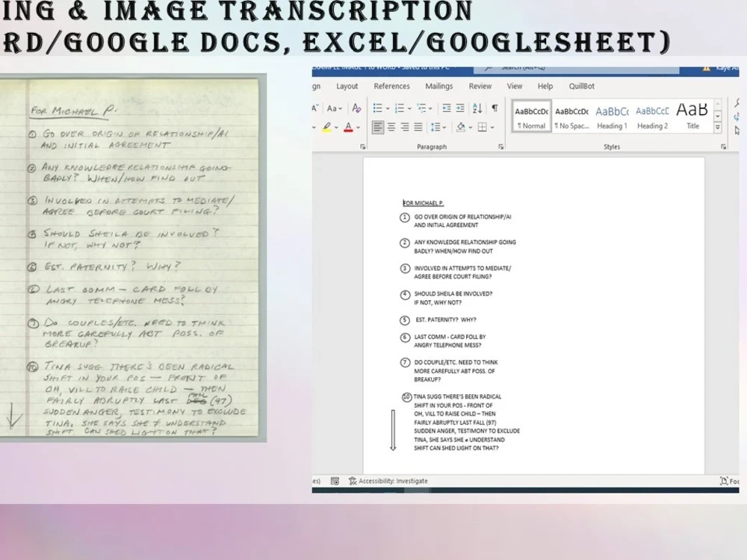Select the No Spacing style

pyautogui.click(x=571, y=116)
